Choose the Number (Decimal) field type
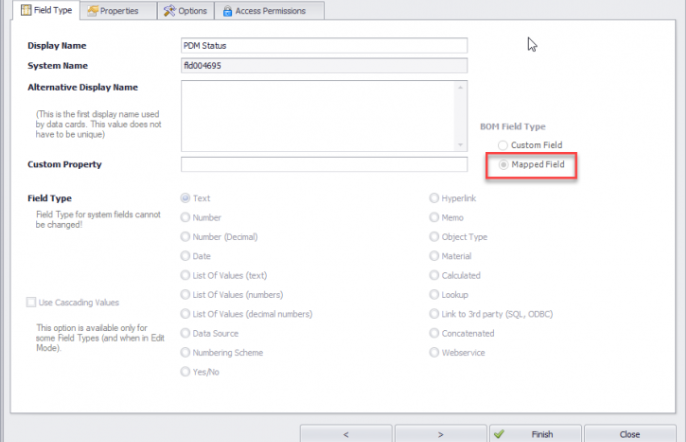 185,236
